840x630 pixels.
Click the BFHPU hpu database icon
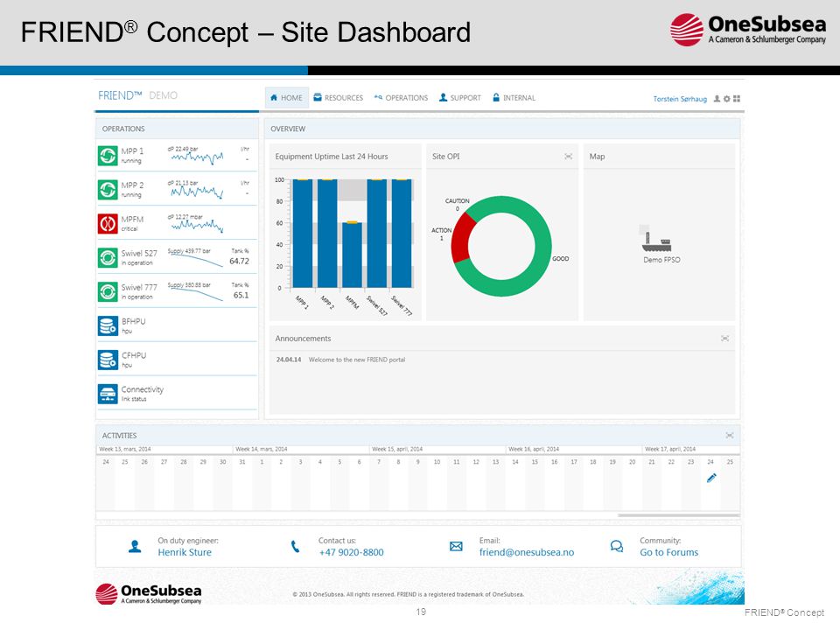(x=108, y=325)
